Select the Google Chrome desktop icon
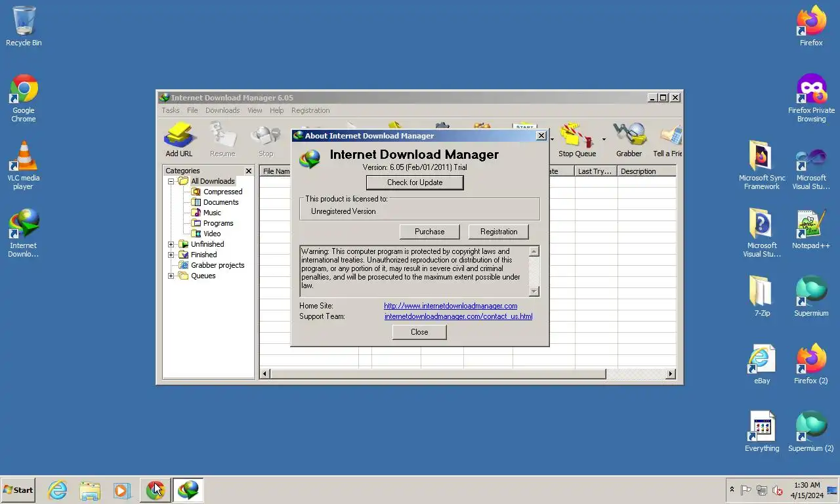The width and height of the screenshot is (840, 504). 24,98
